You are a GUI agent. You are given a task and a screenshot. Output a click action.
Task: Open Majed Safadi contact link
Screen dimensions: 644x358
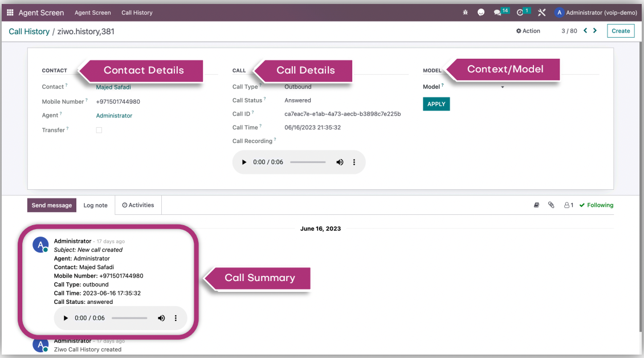[x=113, y=87]
